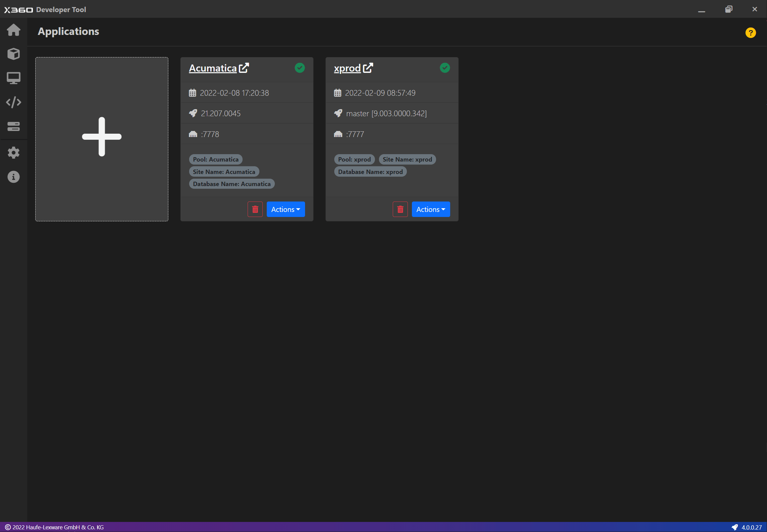Open the Home page in sidebar
This screenshot has width=767, height=532.
(13, 30)
